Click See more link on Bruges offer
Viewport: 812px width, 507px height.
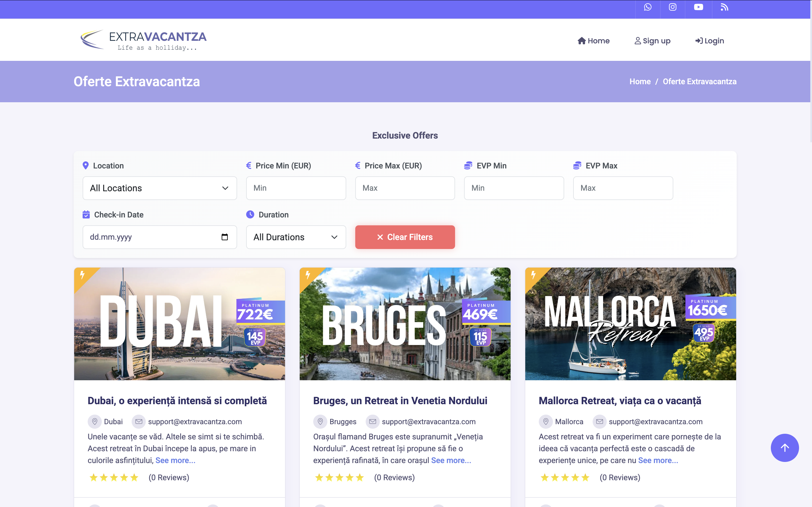coord(451,461)
